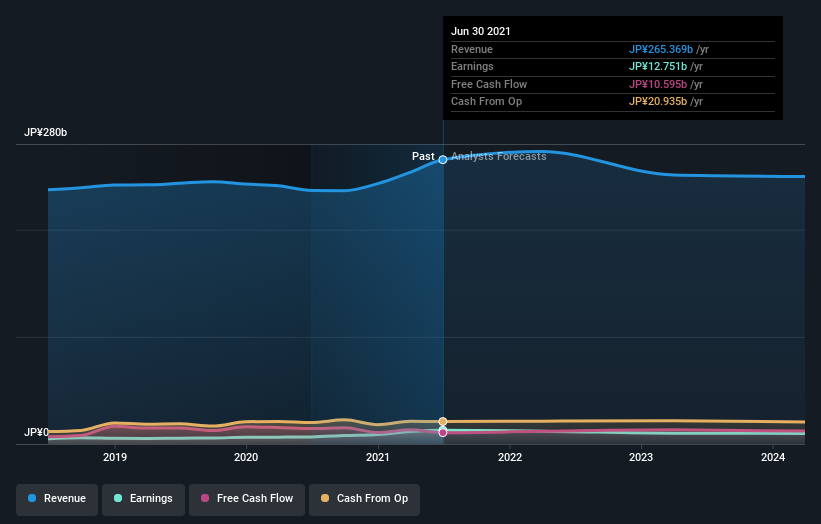Image resolution: width=821 pixels, height=524 pixels.
Task: Toggle the Cash From Op legend button
Action: 364,499
